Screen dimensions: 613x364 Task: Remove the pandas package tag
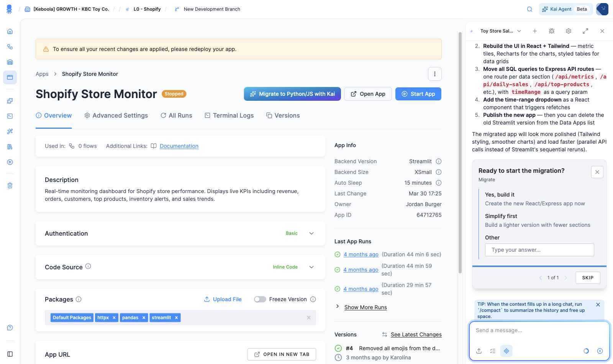pos(144,318)
